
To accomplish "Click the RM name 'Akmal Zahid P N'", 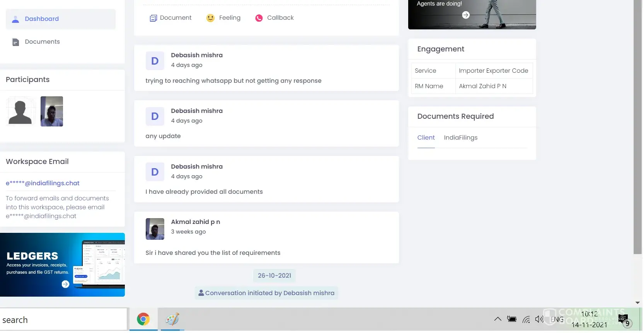I will [x=483, y=86].
